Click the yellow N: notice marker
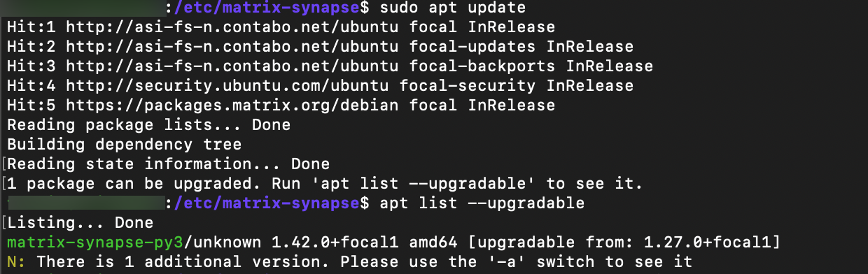Image resolution: width=868 pixels, height=274 pixels. pyautogui.click(x=16, y=263)
